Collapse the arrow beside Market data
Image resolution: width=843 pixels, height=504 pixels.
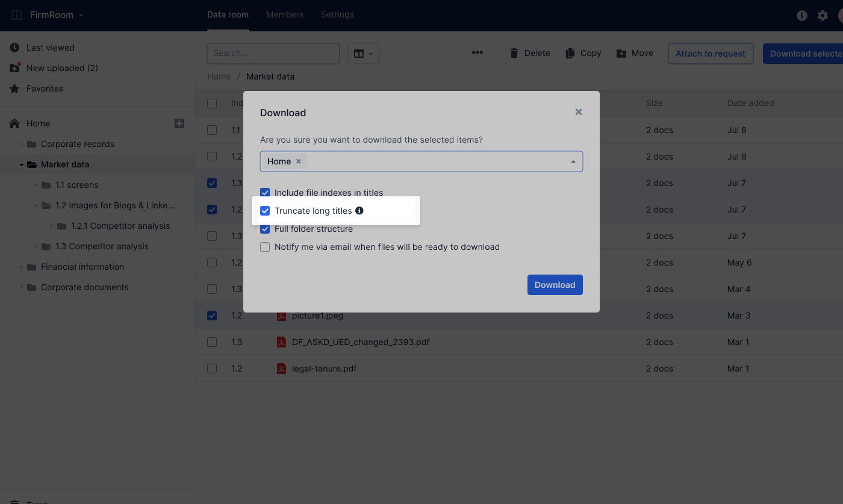[22, 164]
